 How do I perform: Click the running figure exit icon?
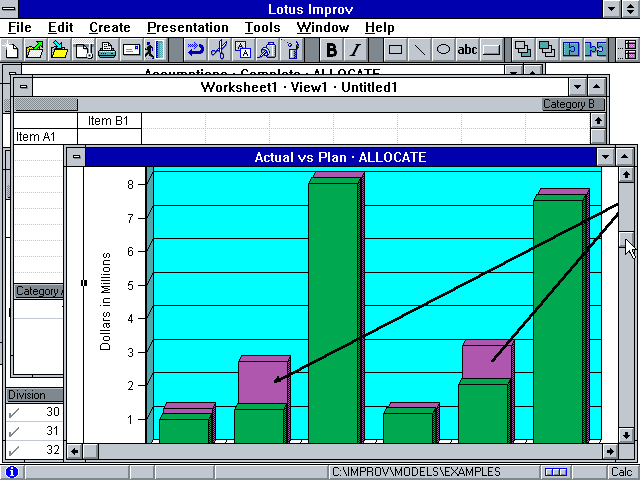pyautogui.click(x=155, y=50)
